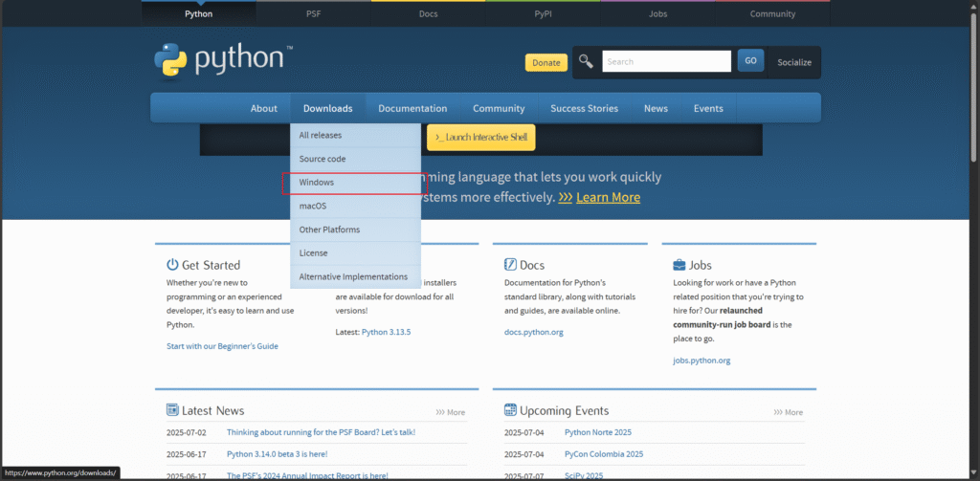Click the Upcoming Events calendar icon
Viewport: 980px width, 481px height.
[510, 410]
